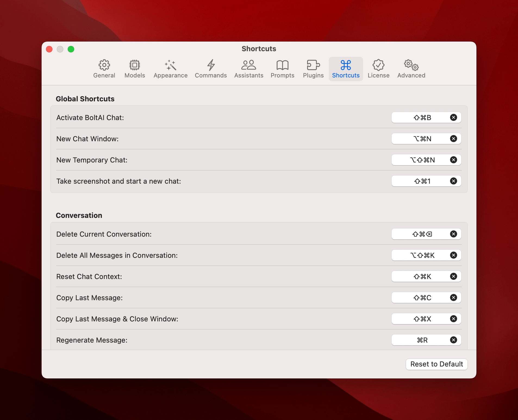The height and width of the screenshot is (420, 518).
Task: Remove the Delete Current Conversation shortcut
Action: (x=453, y=234)
